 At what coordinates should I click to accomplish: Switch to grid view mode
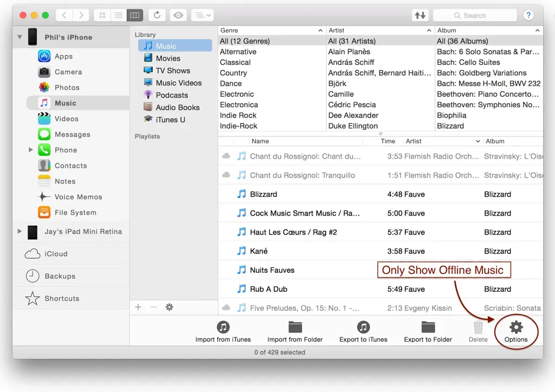coord(102,15)
